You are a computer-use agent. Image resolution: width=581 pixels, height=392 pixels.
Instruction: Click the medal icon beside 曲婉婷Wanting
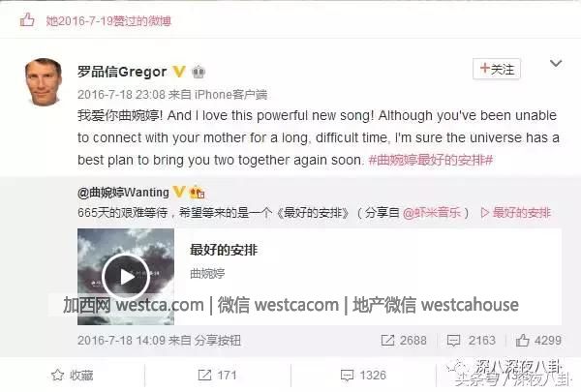(x=197, y=193)
